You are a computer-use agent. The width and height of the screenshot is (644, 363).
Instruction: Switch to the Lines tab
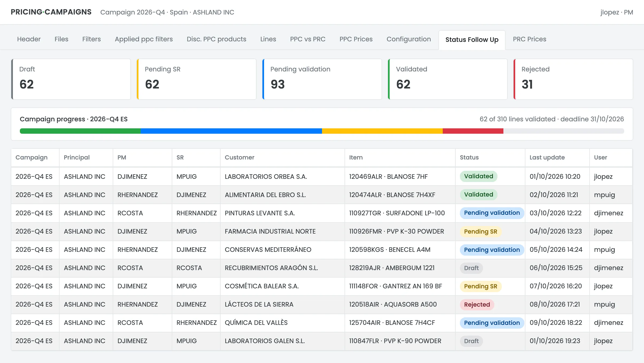coord(268,39)
